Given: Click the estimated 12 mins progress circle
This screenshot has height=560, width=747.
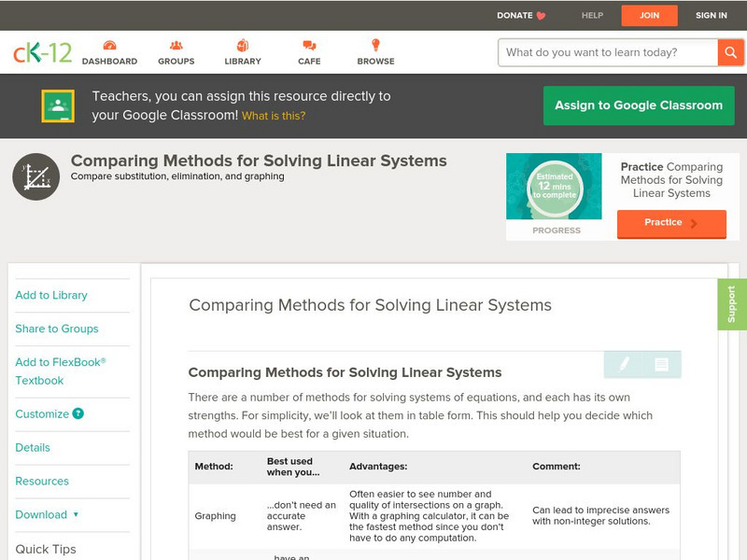Looking at the screenshot, I should tap(556, 186).
